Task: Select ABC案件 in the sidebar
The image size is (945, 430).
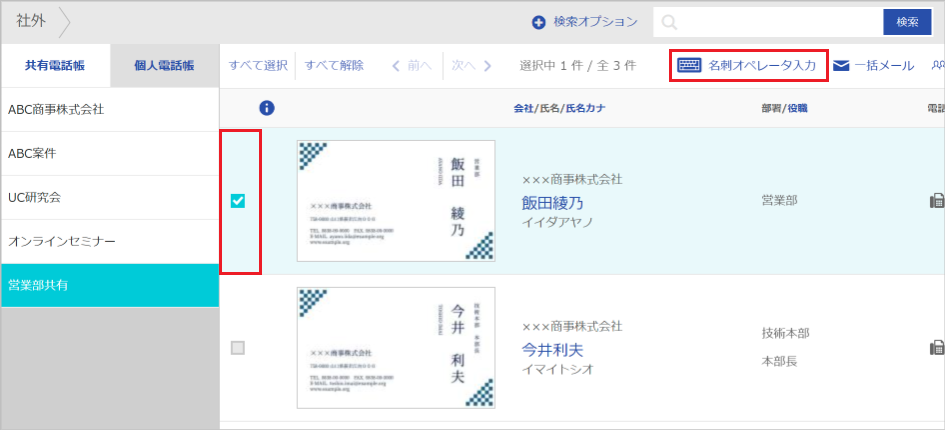Action: tap(110, 154)
